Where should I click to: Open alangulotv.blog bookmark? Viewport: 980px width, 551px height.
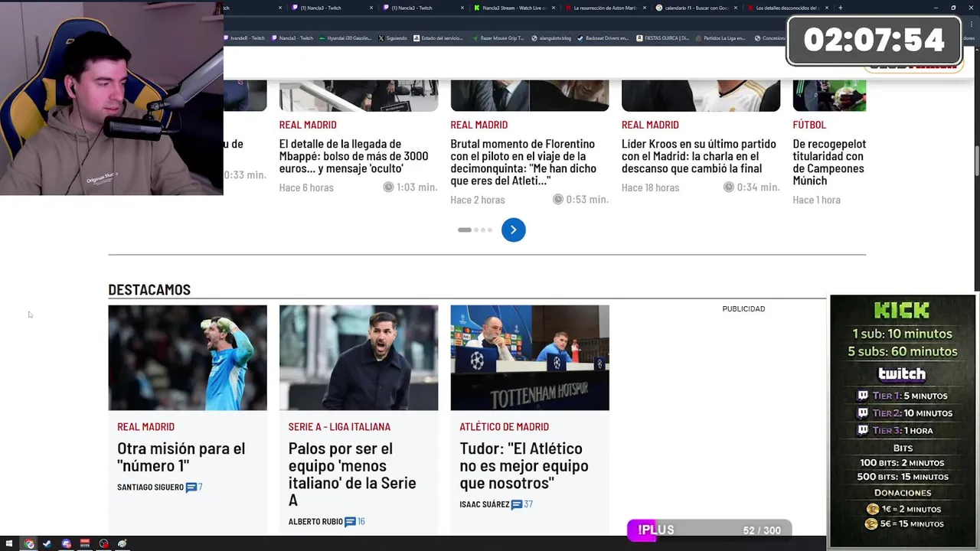point(551,37)
